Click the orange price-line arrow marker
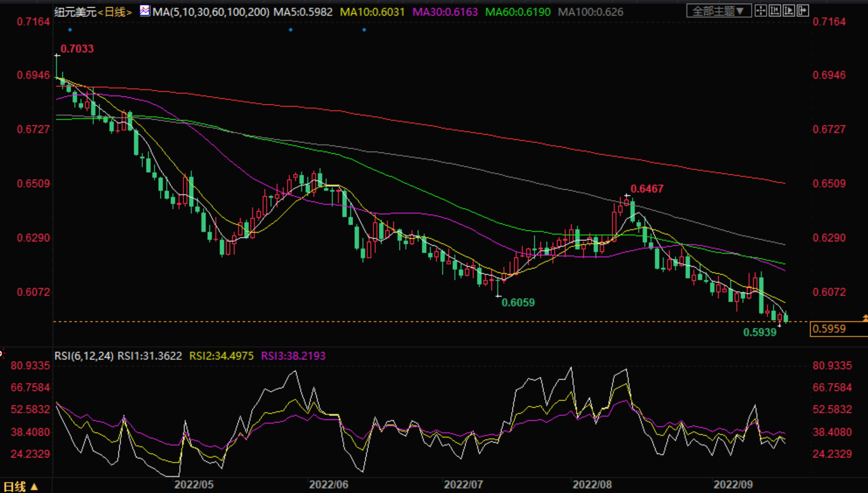Viewport: 868px width, 493px height. (865, 318)
